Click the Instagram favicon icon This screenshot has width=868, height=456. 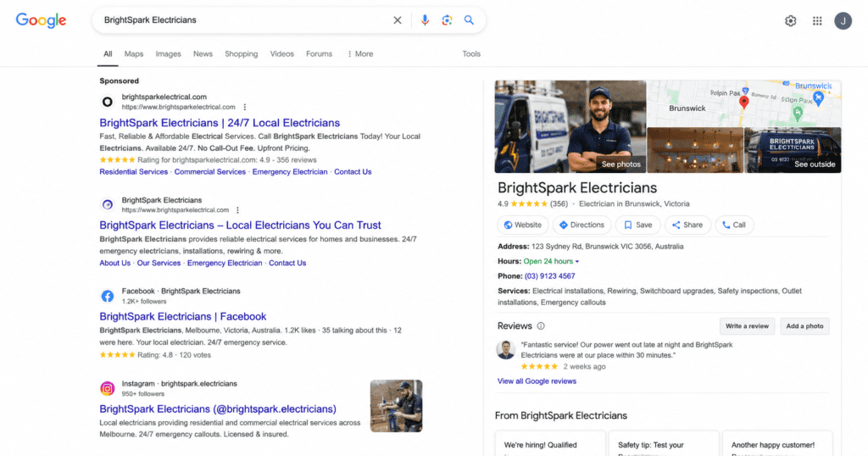tap(108, 388)
